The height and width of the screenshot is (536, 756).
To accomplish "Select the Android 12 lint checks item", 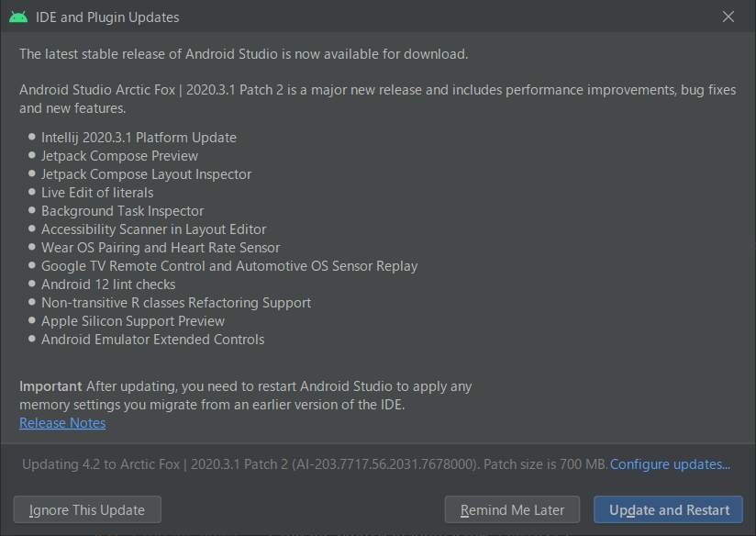I will 108,285.
